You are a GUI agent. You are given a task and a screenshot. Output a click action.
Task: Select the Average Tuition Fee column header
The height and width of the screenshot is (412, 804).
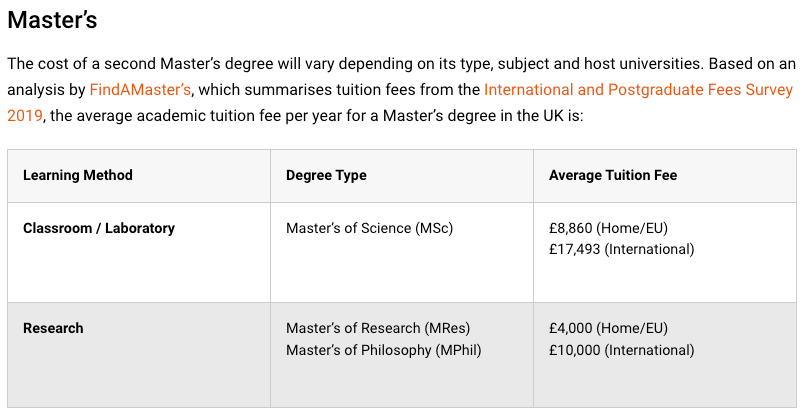(613, 175)
